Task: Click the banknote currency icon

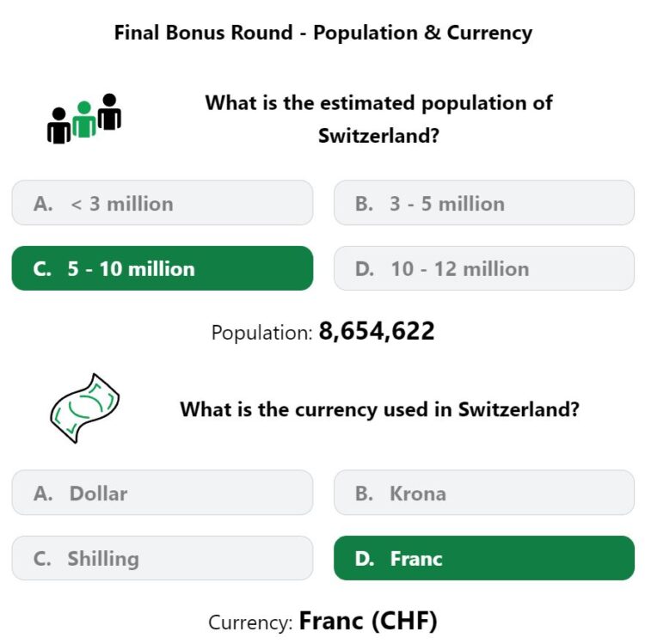Action: click(85, 408)
